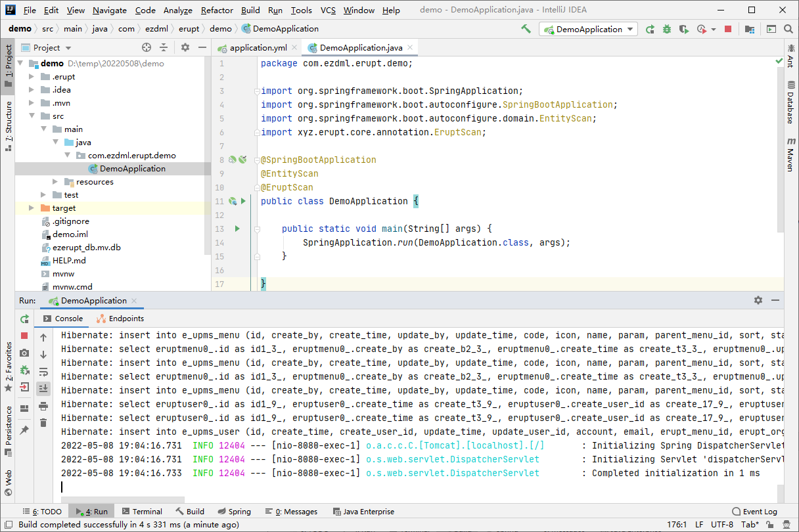This screenshot has height=532, width=799.
Task: Print the console output
Action: pyautogui.click(x=43, y=406)
